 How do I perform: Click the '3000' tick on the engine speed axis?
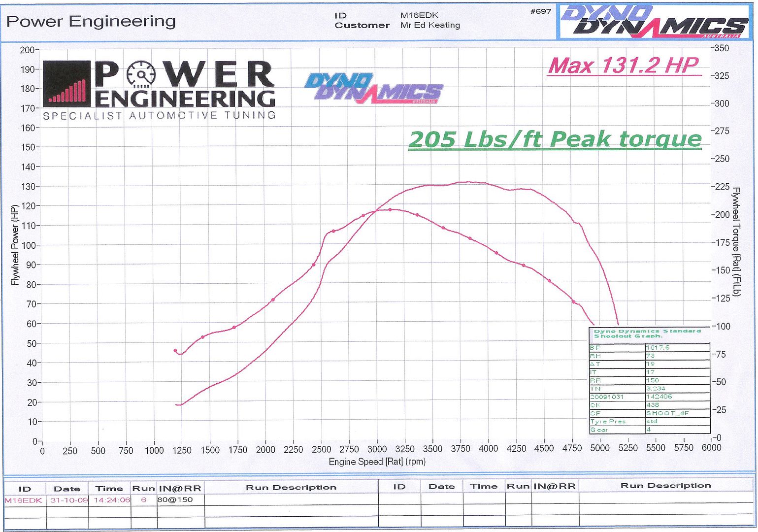pyautogui.click(x=377, y=449)
